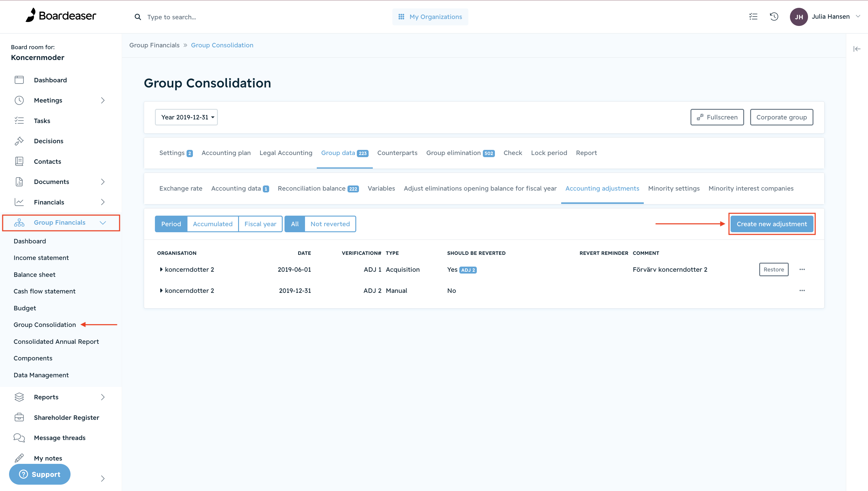Image resolution: width=868 pixels, height=491 pixels.
Task: Open Consolidated Annual Report in sidebar
Action: (56, 342)
